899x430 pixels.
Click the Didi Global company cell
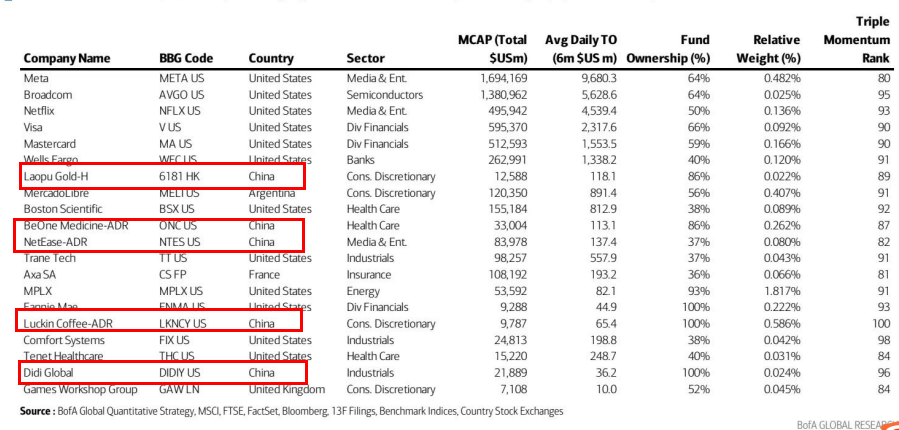51,372
